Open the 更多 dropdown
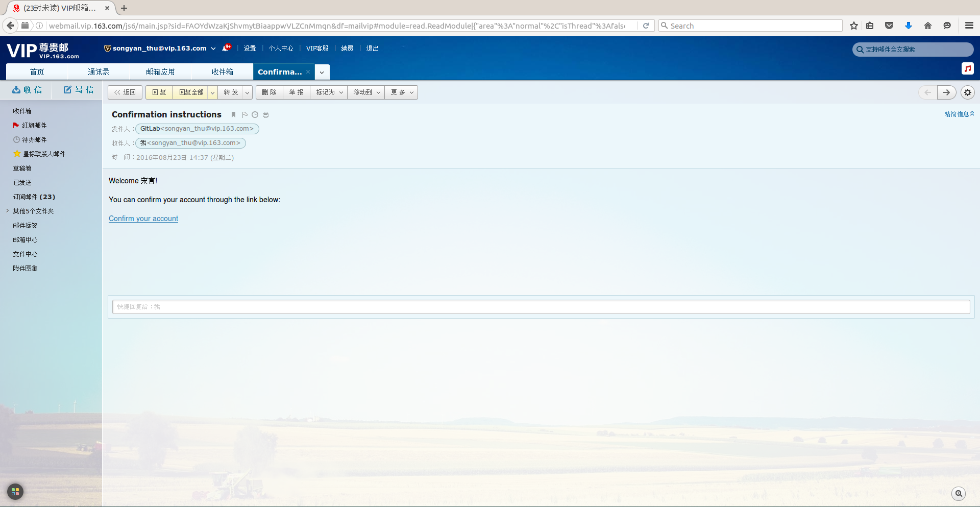The image size is (980, 507). [402, 92]
